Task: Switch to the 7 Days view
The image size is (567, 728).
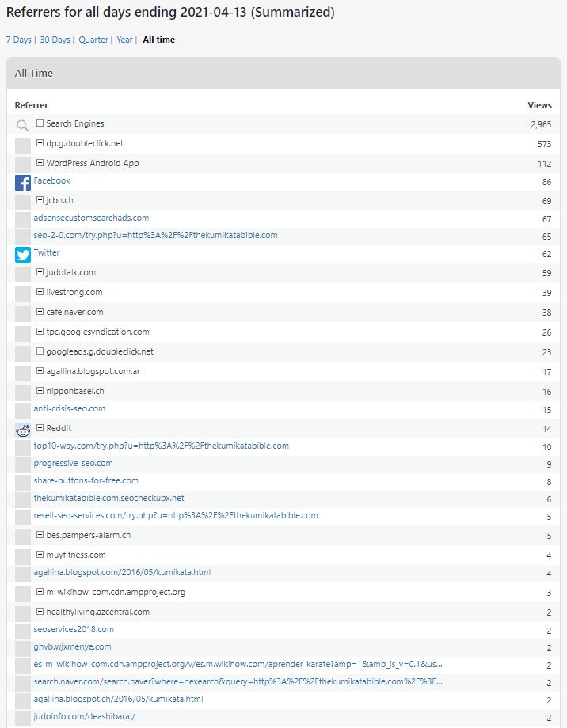Action: click(x=18, y=40)
